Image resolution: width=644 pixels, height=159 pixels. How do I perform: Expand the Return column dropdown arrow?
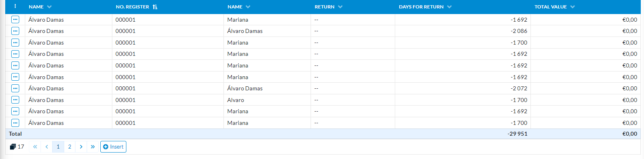(x=340, y=7)
